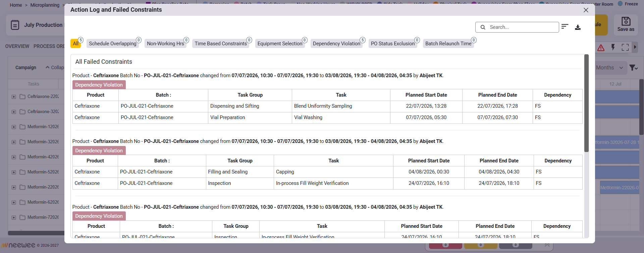Switch to the OVERVIEW tab
This screenshot has height=253, width=644.
(x=17, y=46)
